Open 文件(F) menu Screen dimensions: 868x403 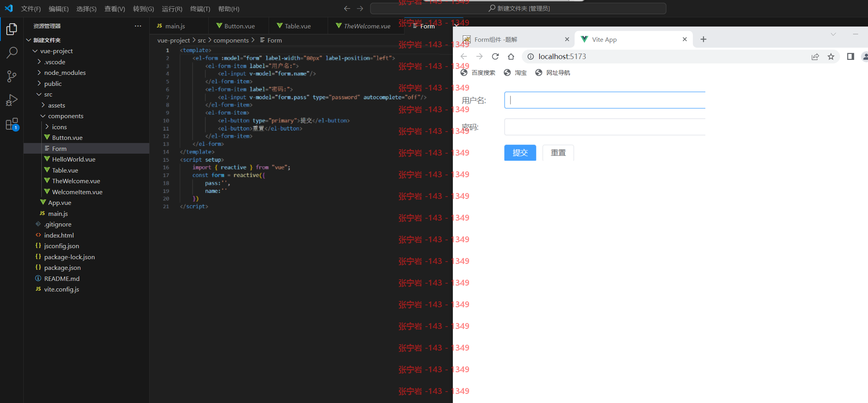pos(31,9)
